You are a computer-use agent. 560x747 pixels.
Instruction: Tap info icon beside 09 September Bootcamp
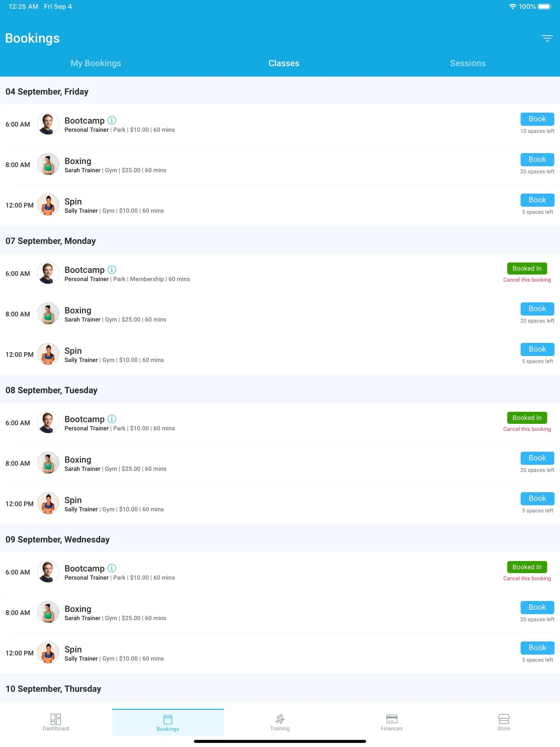(112, 568)
